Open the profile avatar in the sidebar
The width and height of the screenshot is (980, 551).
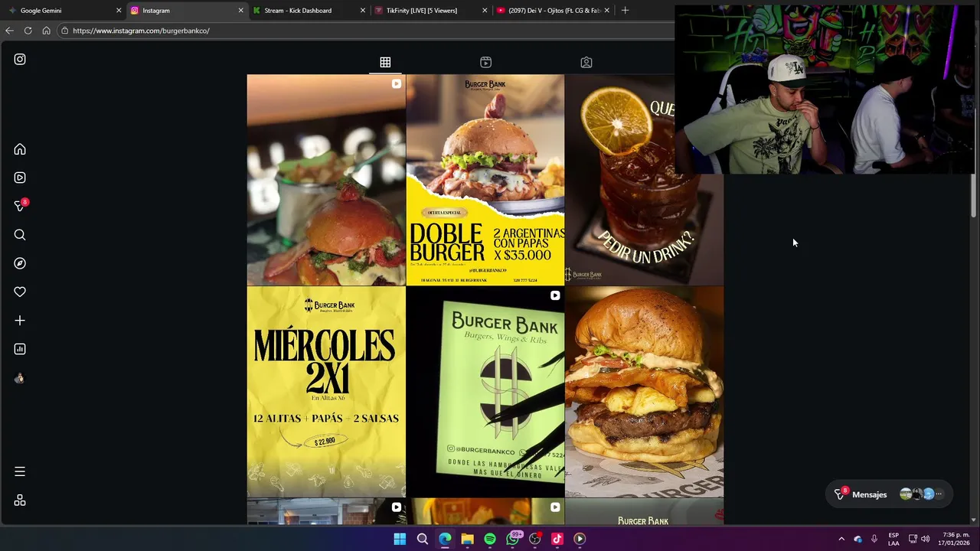point(20,378)
